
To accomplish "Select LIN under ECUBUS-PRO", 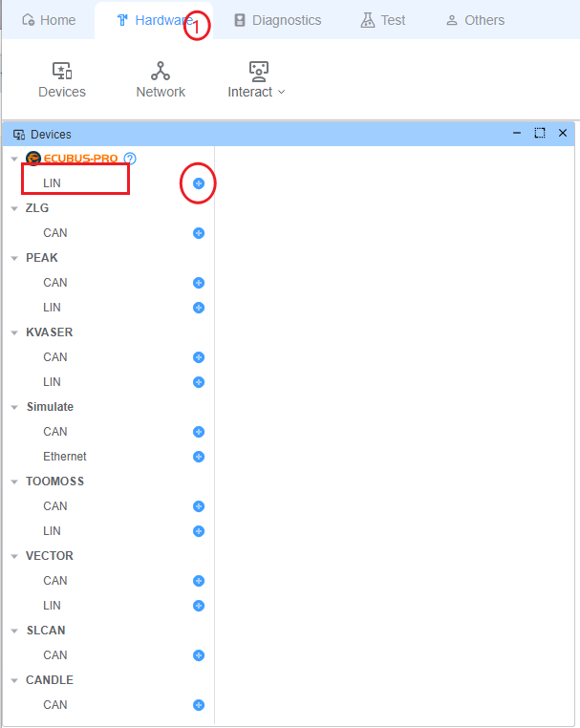I will (52, 183).
